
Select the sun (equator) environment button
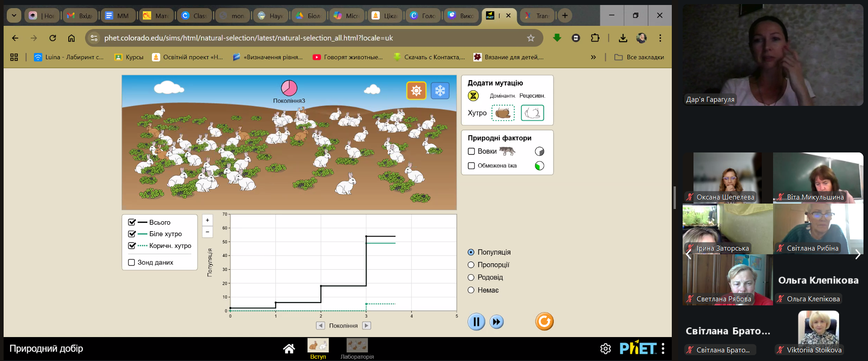[416, 91]
